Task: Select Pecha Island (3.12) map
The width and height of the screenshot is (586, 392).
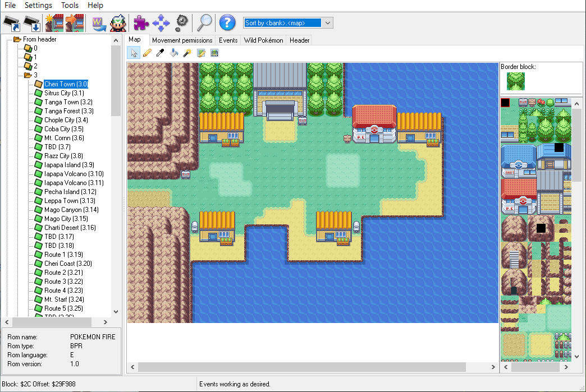Action: click(x=70, y=192)
